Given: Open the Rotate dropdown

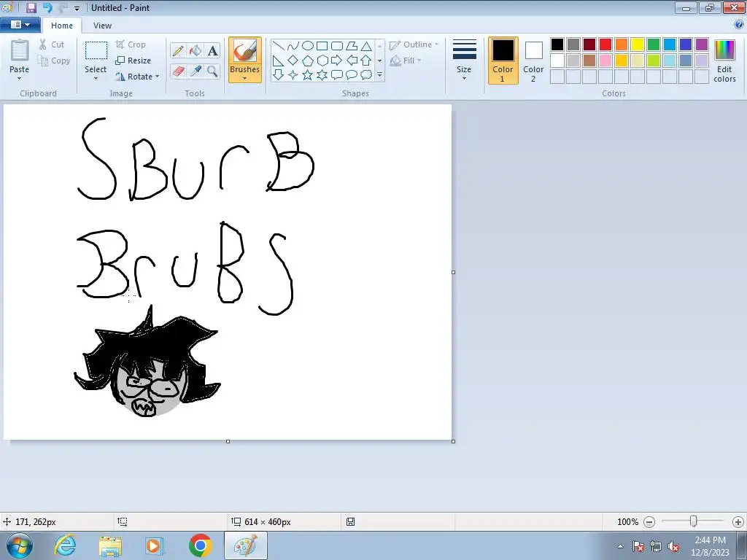Looking at the screenshot, I should pyautogui.click(x=137, y=77).
